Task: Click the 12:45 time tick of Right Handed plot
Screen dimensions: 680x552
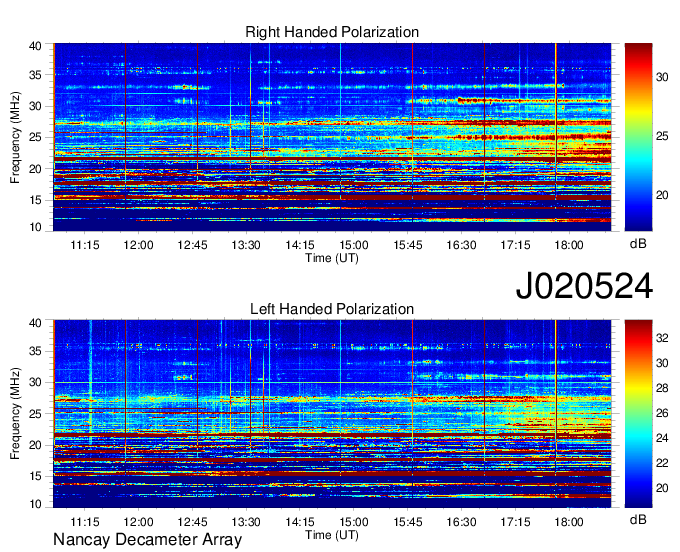Action: 192,245
